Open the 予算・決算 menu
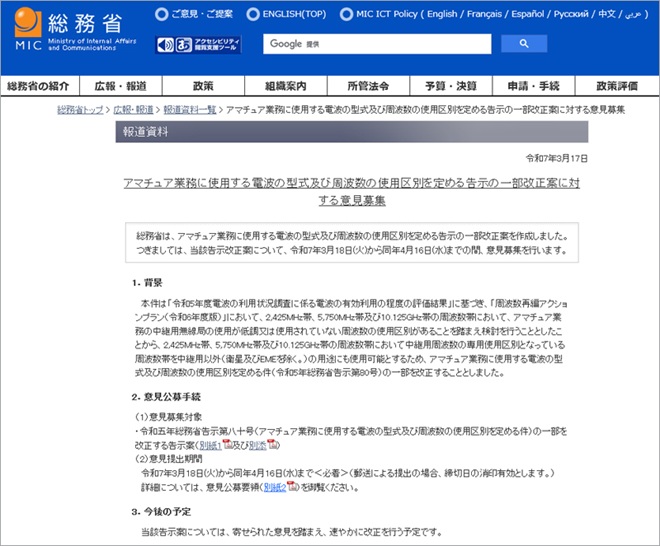The height and width of the screenshot is (546, 660). pos(449,87)
